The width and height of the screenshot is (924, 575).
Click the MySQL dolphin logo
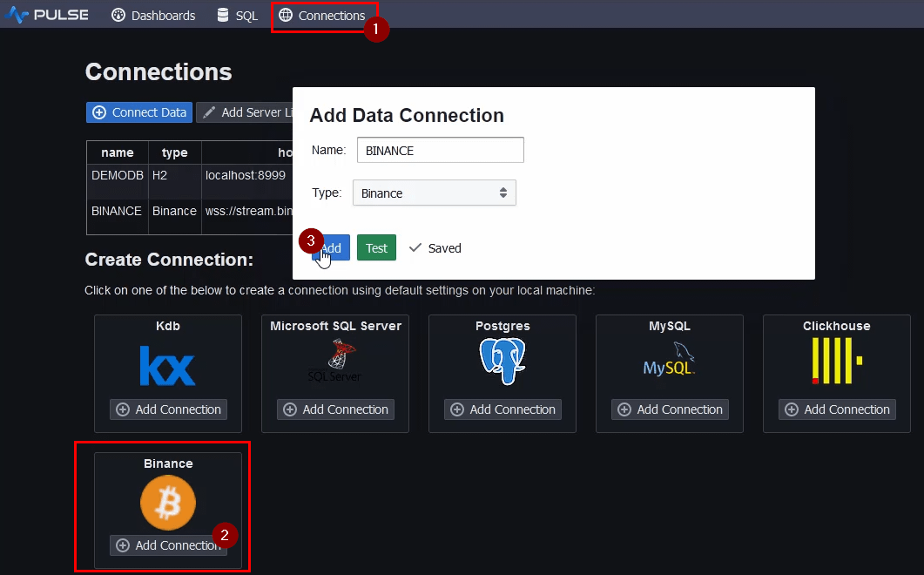[670, 360]
